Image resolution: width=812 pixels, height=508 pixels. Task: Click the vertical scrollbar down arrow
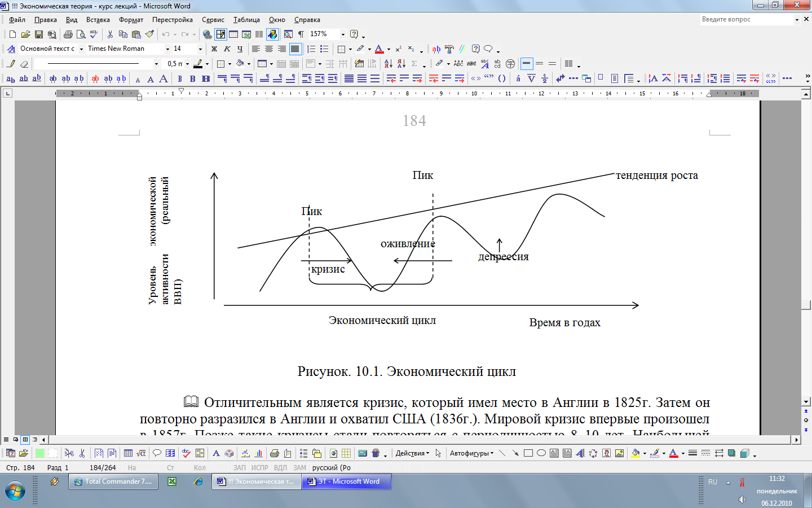point(806,401)
